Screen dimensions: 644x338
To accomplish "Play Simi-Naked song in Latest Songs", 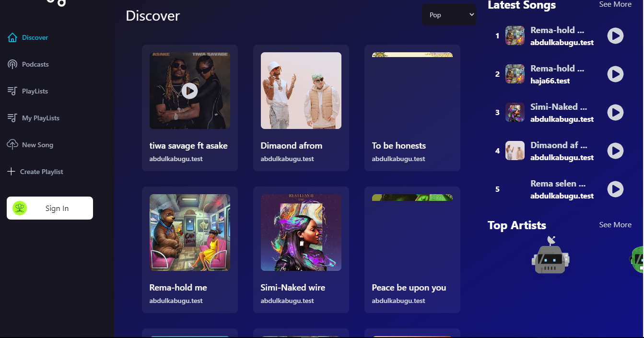I will click(615, 113).
